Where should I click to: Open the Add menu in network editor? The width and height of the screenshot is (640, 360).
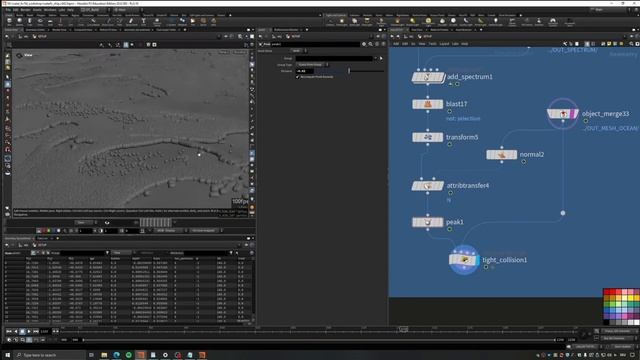click(x=396, y=44)
